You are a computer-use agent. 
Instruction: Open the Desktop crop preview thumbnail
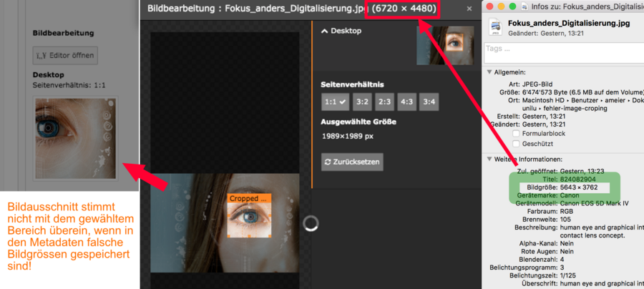click(x=76, y=139)
